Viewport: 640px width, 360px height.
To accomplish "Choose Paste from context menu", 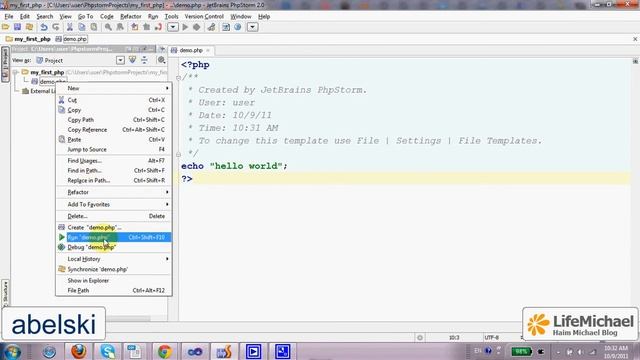I will click(114, 140).
